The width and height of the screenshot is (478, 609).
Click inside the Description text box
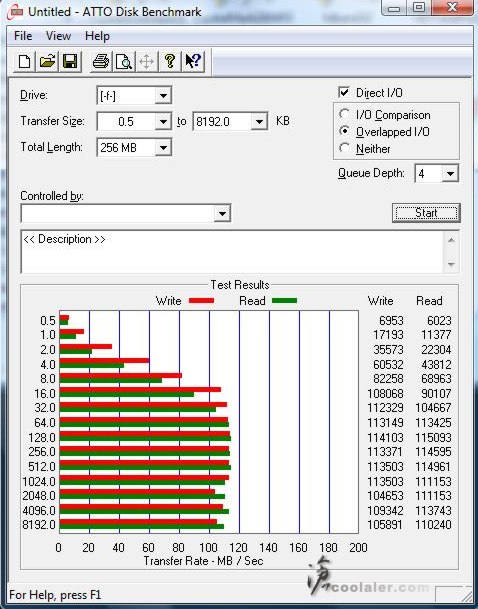tap(232, 252)
